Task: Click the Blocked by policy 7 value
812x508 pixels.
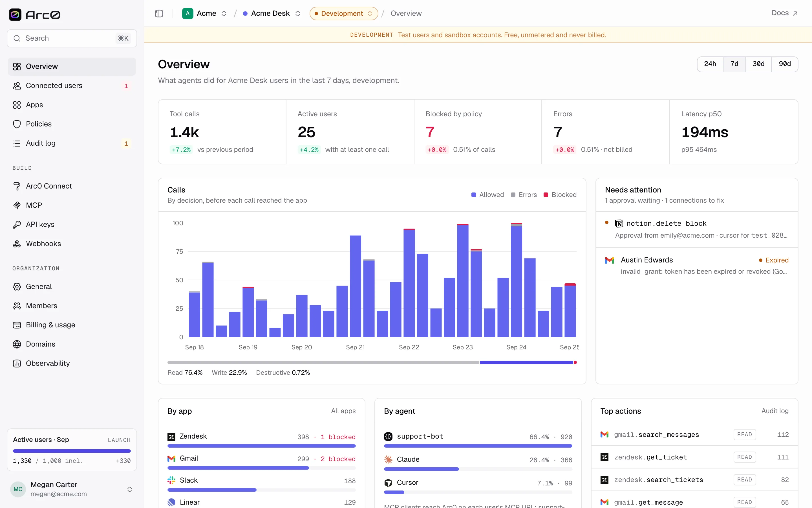Action: click(430, 132)
